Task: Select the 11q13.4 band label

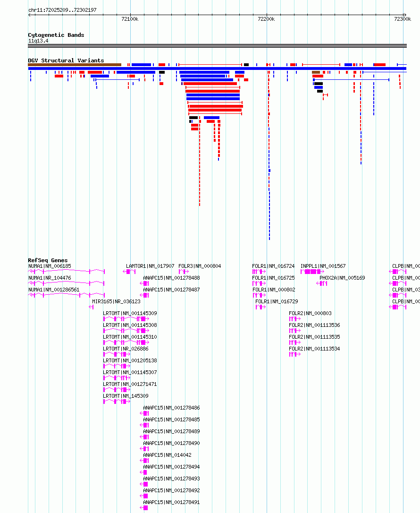Action: pos(38,41)
